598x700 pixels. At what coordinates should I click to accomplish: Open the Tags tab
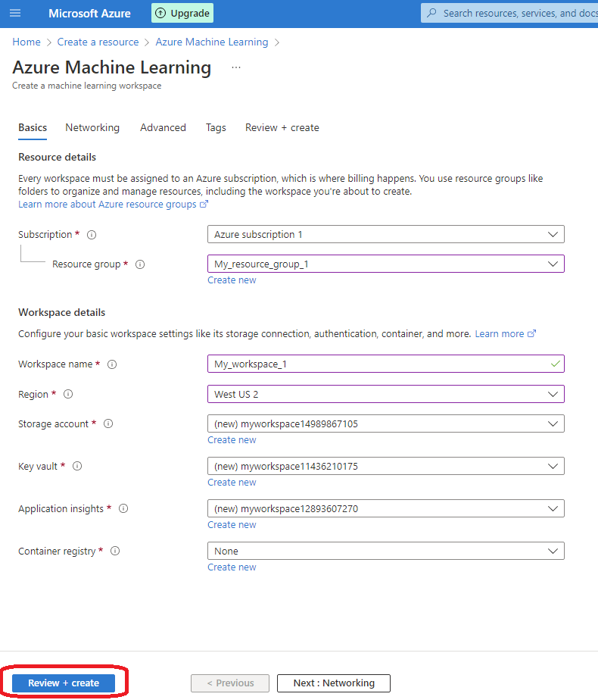pyautogui.click(x=216, y=128)
